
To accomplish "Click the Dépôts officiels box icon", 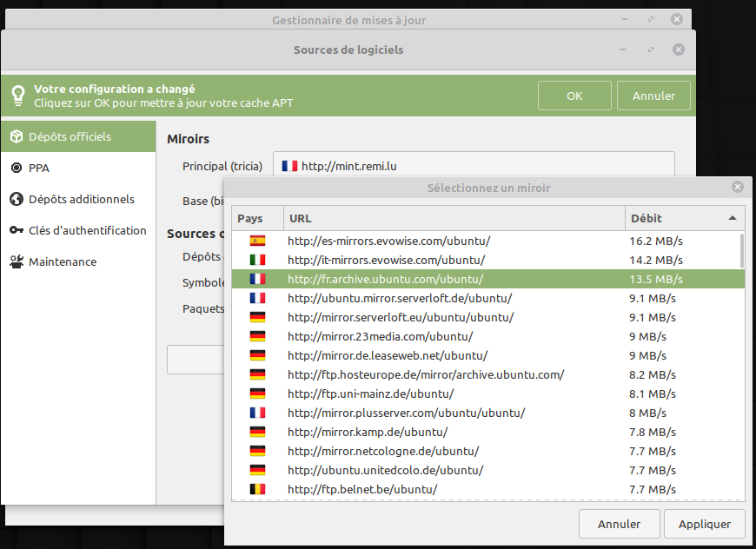I will coord(16,136).
